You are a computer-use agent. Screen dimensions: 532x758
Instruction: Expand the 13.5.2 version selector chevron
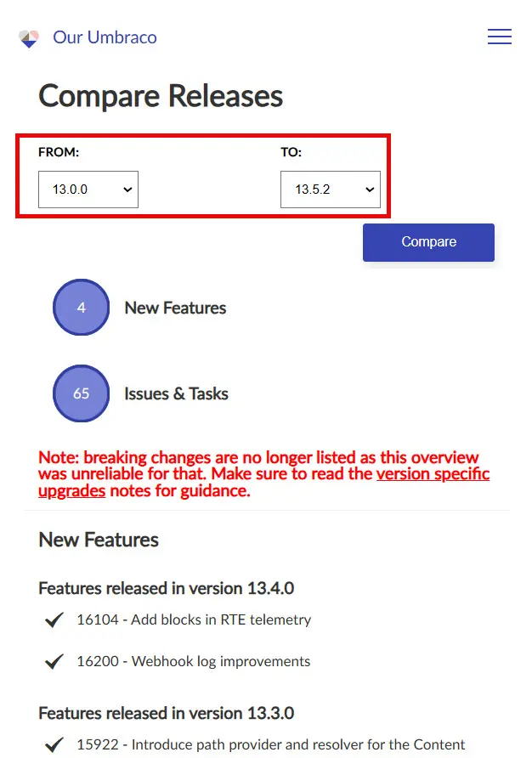point(369,189)
